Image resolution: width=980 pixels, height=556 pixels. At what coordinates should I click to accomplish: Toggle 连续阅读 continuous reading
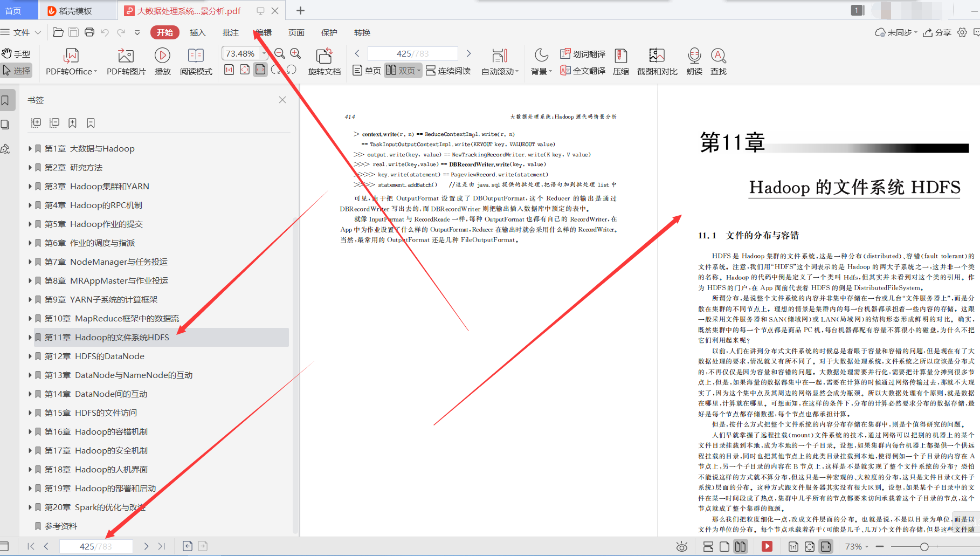coord(448,71)
